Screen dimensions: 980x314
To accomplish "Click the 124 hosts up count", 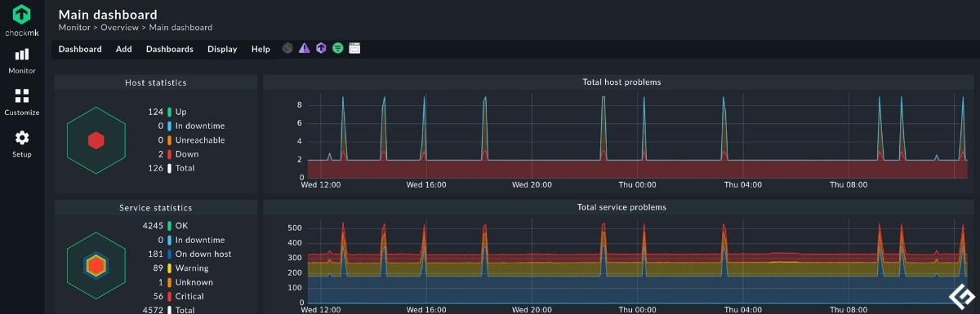I will [156, 112].
